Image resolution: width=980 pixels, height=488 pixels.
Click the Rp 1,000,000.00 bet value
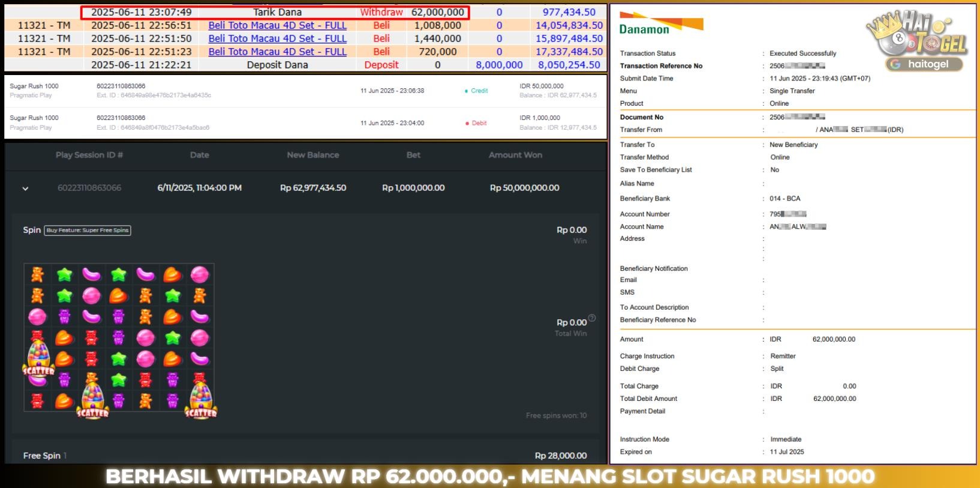413,188
